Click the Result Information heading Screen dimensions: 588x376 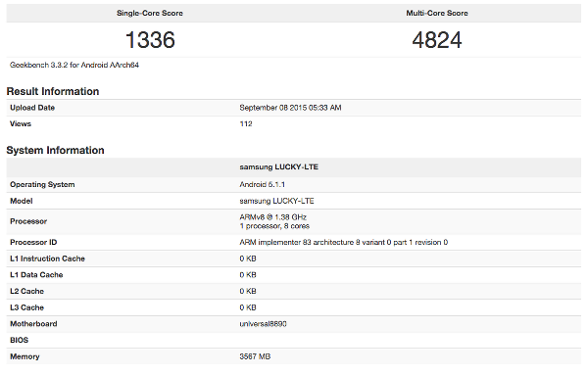pyautogui.click(x=53, y=91)
